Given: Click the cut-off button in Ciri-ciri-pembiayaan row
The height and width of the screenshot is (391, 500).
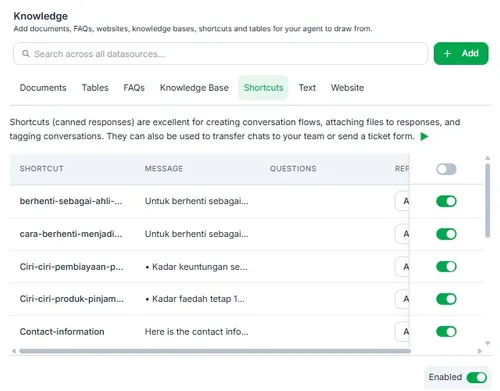Looking at the screenshot, I should click(x=402, y=267).
